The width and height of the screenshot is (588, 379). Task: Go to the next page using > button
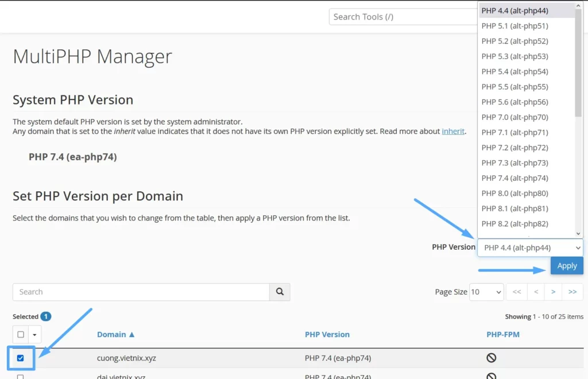pyautogui.click(x=553, y=292)
